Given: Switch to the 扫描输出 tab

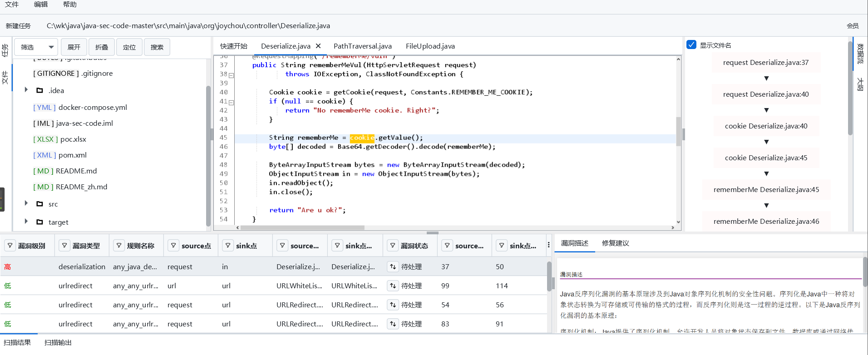Looking at the screenshot, I should 58,342.
